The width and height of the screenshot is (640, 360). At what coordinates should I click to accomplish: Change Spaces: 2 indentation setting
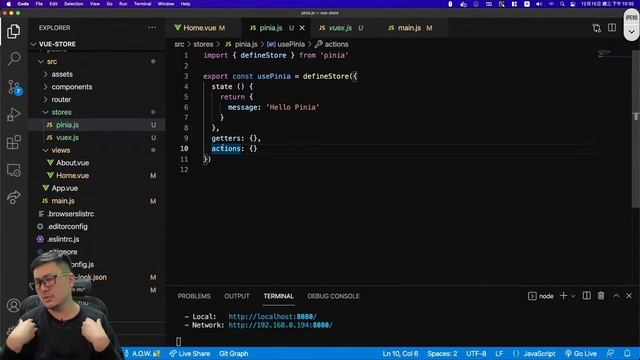[442, 353]
